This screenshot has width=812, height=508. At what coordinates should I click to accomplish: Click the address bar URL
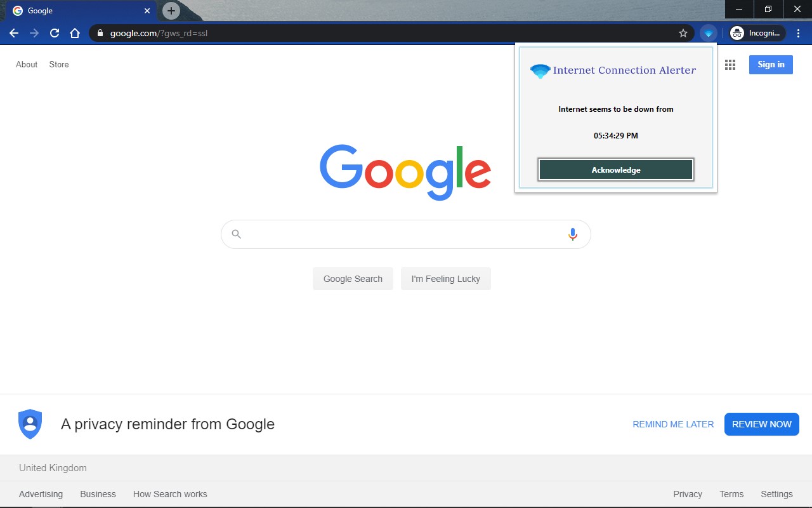[x=159, y=33]
